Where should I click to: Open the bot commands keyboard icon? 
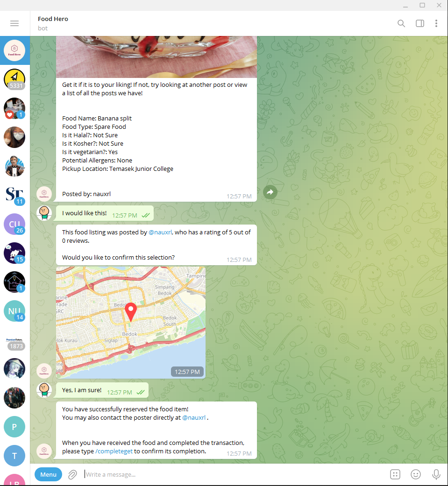(395, 474)
